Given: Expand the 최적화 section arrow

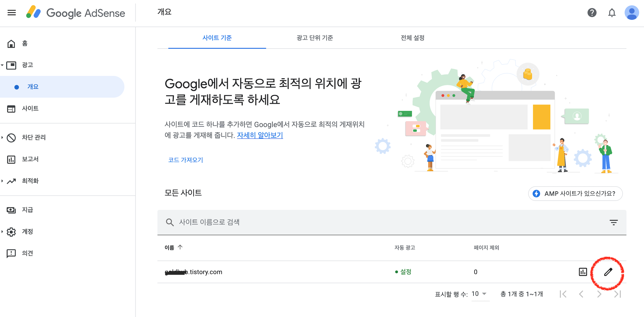Looking at the screenshot, I should (2, 181).
